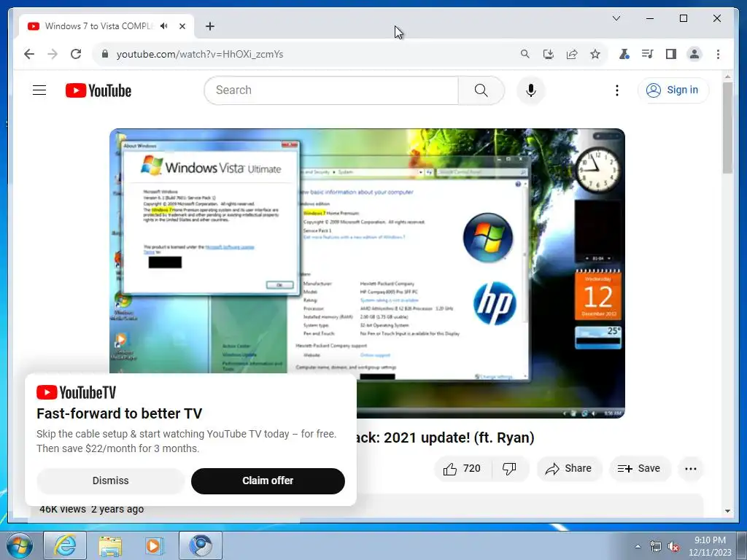Mute the tab via speaker icon
The width and height of the screenshot is (747, 560).
[164, 26]
